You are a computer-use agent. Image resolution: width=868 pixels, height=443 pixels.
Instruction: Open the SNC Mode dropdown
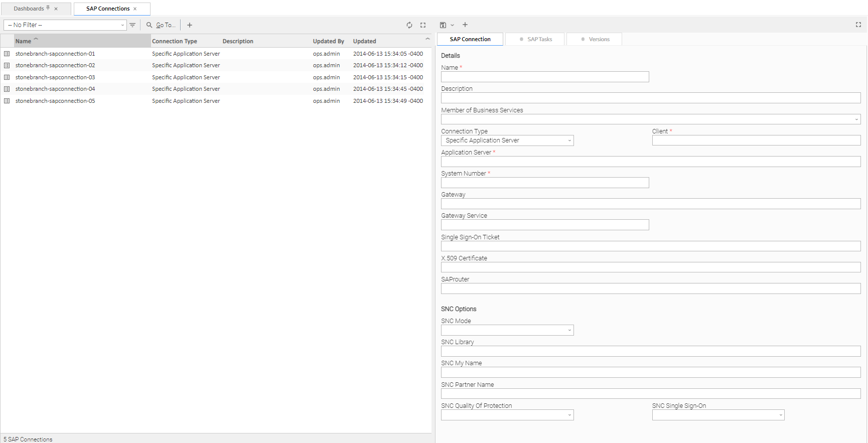(x=507, y=330)
